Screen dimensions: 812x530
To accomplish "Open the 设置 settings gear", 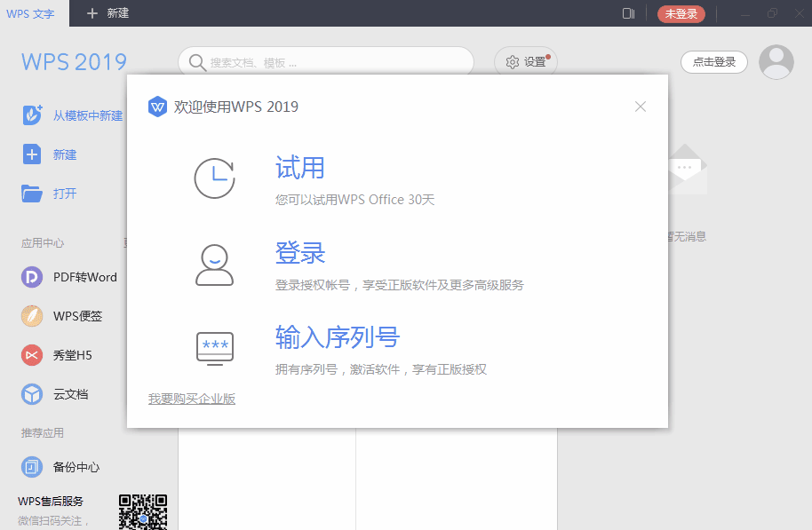I will click(x=525, y=61).
